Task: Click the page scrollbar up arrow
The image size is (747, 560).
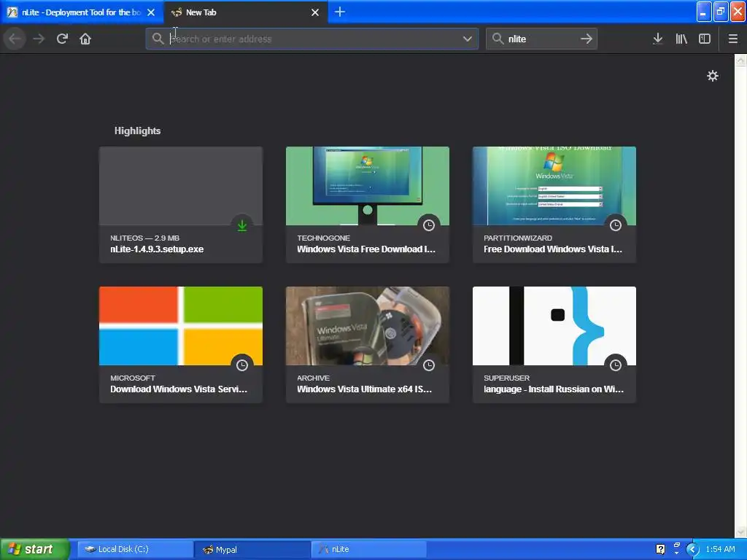Action: [x=740, y=60]
